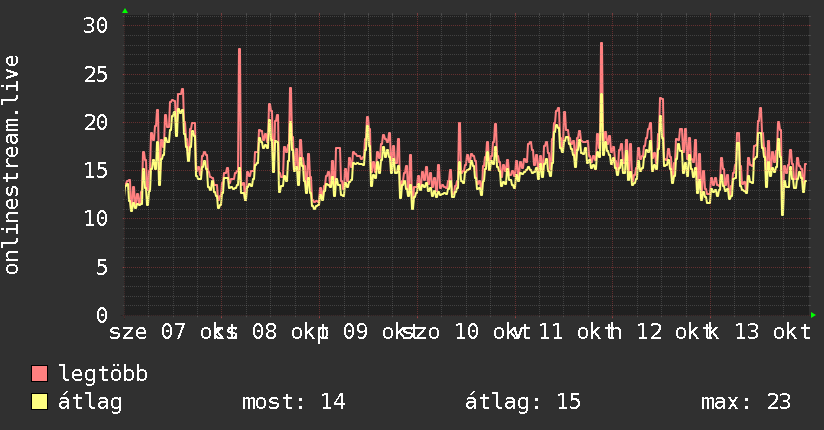
Task: Click the y-axis label 0
Action: coord(102,315)
